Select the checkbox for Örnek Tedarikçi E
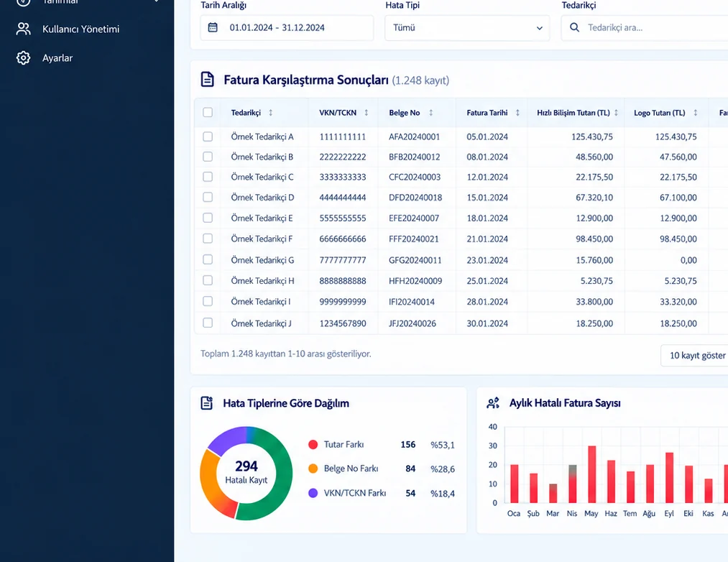 (x=208, y=218)
